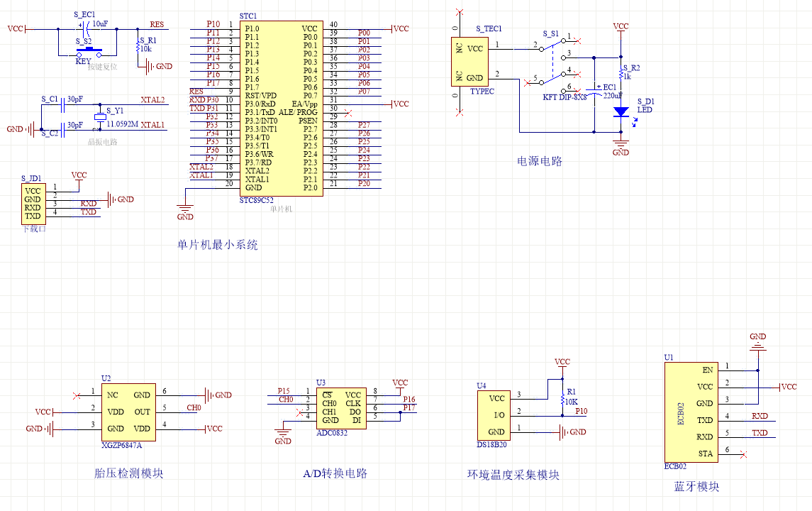Click the XGZP6847A part label

pyautogui.click(x=122, y=445)
